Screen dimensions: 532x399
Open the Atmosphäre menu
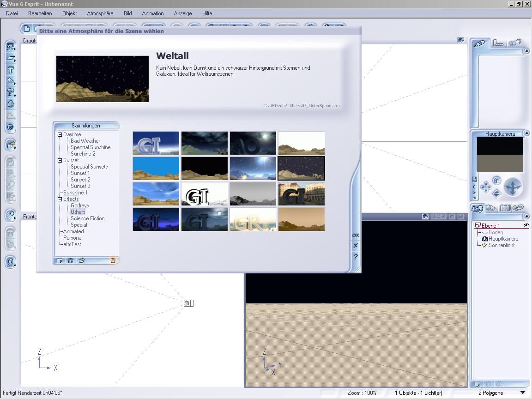point(100,13)
